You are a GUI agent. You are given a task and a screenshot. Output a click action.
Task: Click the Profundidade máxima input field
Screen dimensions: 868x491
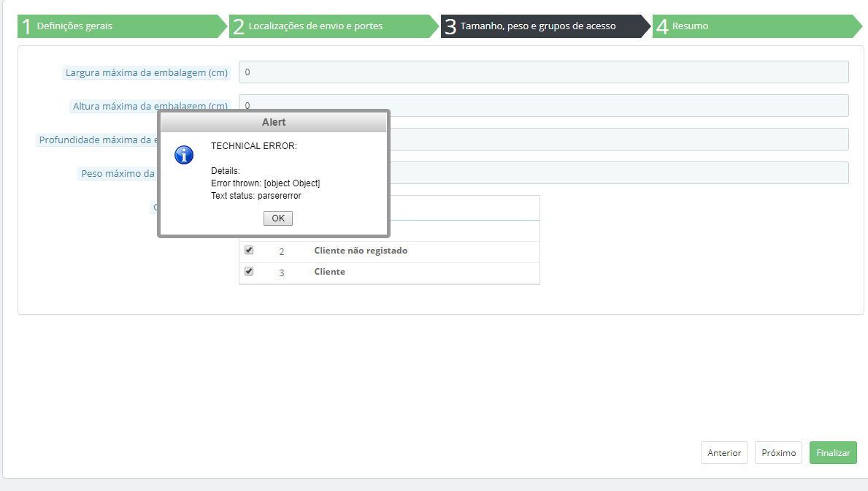619,139
